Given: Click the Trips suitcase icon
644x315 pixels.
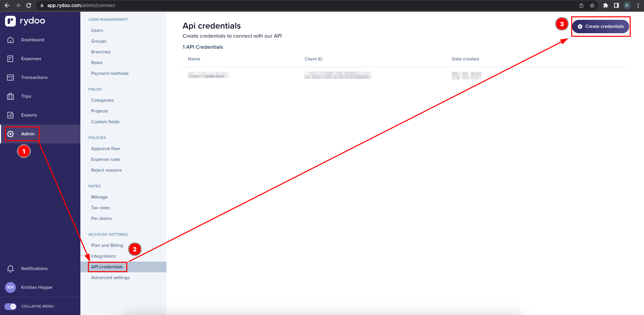Looking at the screenshot, I should [x=10, y=96].
